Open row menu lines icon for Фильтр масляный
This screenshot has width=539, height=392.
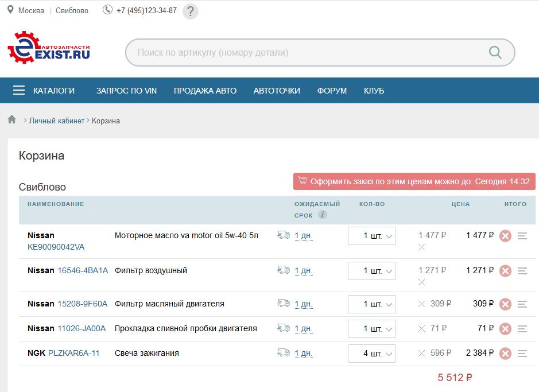(522, 304)
